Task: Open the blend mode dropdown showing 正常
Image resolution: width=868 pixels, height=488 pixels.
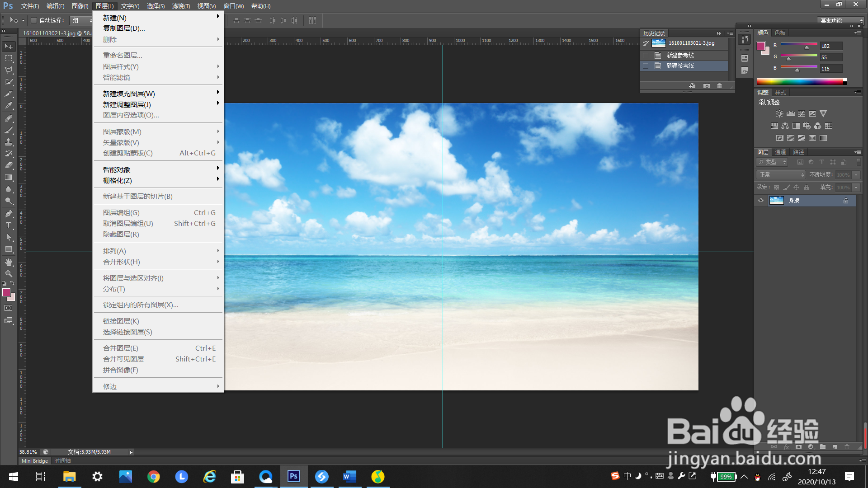Action: (x=781, y=175)
